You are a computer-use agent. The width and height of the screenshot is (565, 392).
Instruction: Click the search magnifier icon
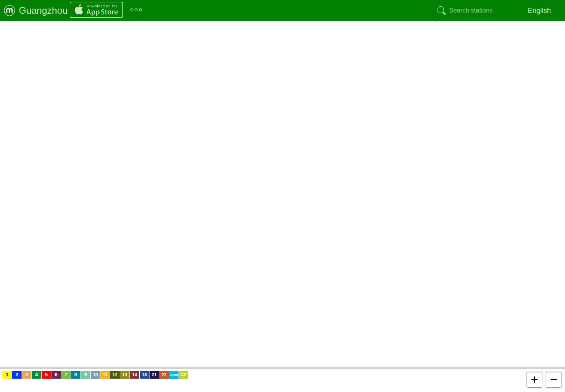441,11
